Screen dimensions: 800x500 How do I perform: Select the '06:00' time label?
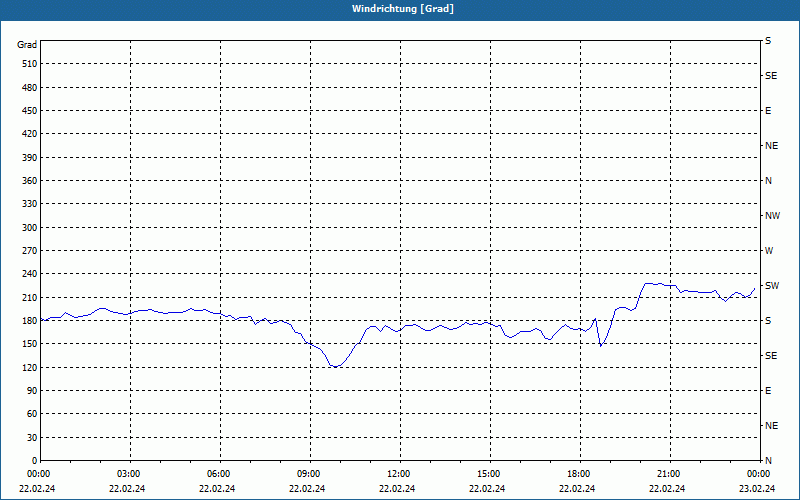pyautogui.click(x=220, y=474)
